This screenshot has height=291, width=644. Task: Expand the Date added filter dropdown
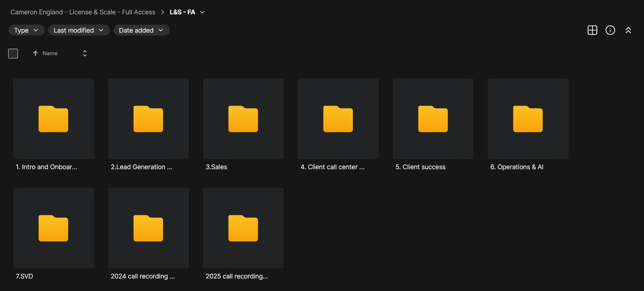pyautogui.click(x=142, y=30)
